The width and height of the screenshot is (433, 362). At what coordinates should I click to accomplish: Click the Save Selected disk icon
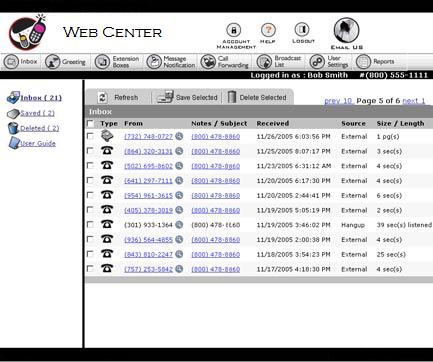165,97
